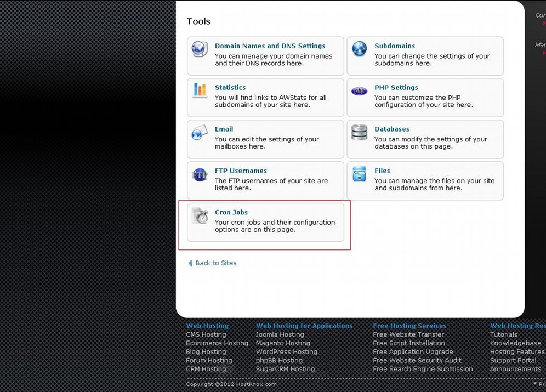Open Free Hosting Services heading
The width and height of the screenshot is (546, 392).
click(410, 326)
